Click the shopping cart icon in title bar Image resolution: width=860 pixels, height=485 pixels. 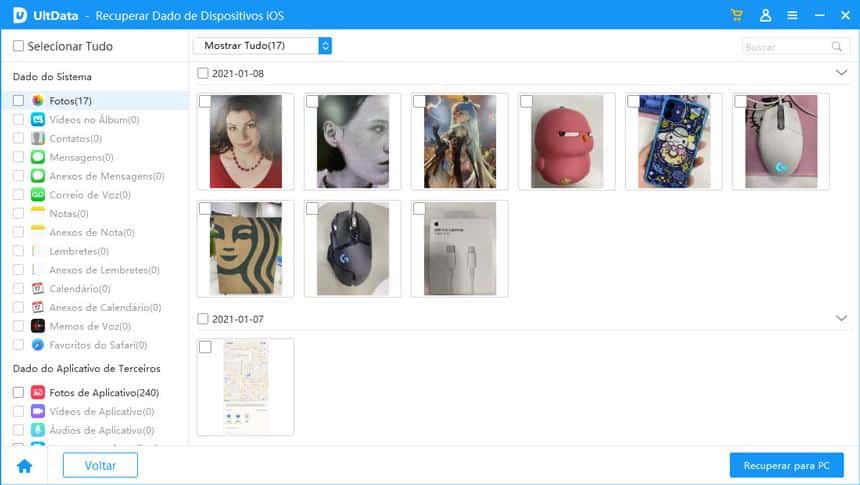pos(737,16)
